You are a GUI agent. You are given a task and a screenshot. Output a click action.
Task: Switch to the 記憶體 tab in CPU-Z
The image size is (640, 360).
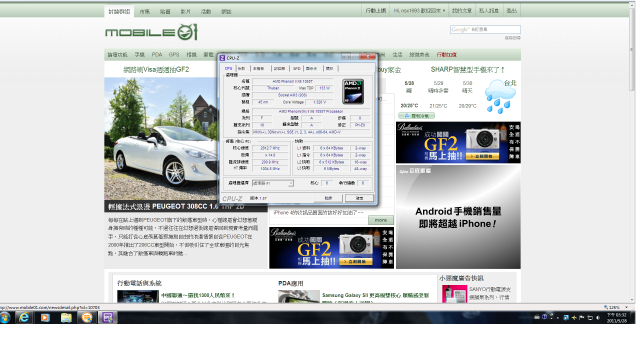click(x=280, y=68)
